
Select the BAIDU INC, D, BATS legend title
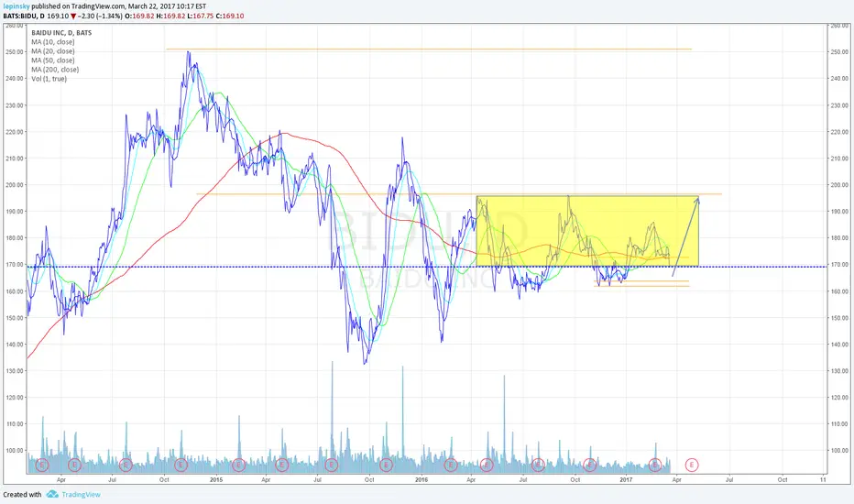coord(61,33)
